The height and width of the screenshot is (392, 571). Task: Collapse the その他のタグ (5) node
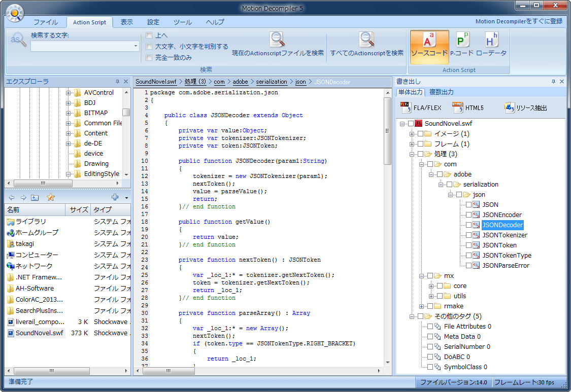pyautogui.click(x=412, y=316)
